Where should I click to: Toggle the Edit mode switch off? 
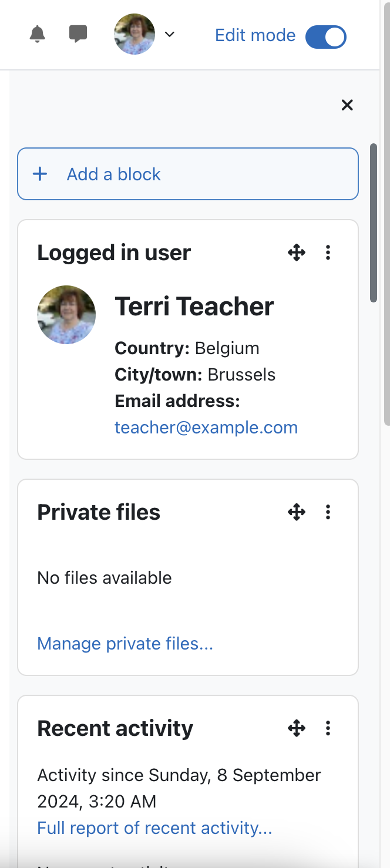[x=326, y=36]
